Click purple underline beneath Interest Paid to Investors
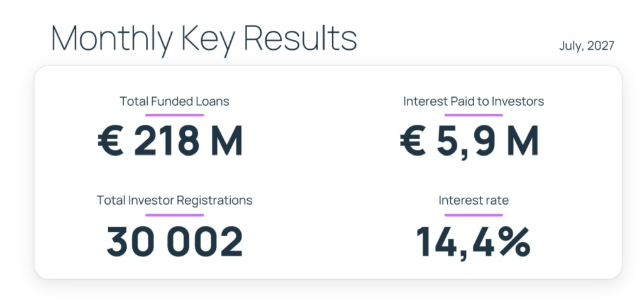 click(x=474, y=115)
